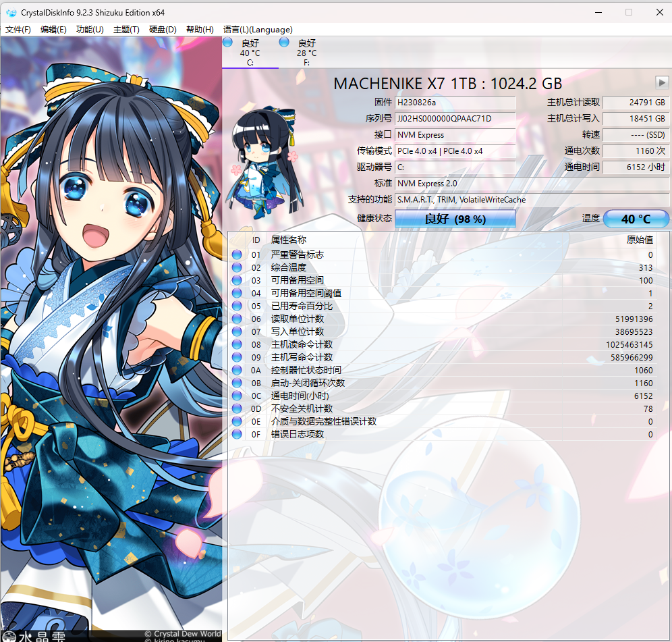Click the host total reads value 24791 GB
Viewport: 672px width, 642px height.
point(636,103)
